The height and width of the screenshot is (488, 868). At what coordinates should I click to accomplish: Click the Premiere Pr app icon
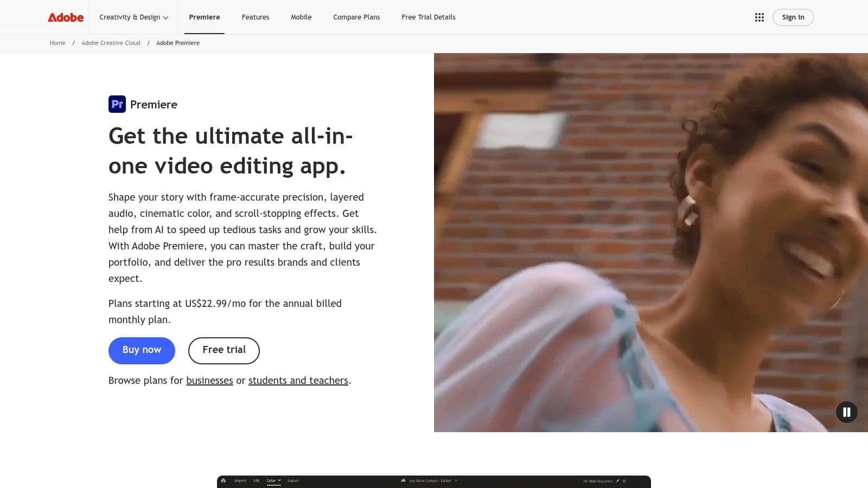tap(117, 104)
